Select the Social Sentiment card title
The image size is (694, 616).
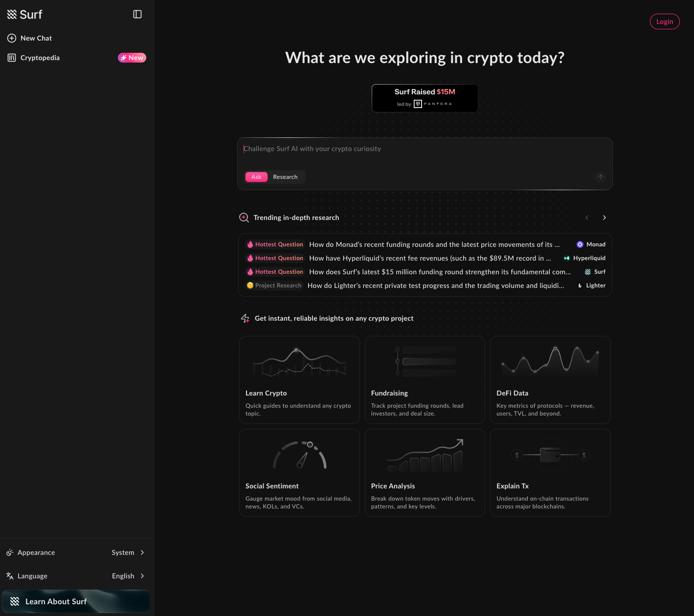click(272, 486)
